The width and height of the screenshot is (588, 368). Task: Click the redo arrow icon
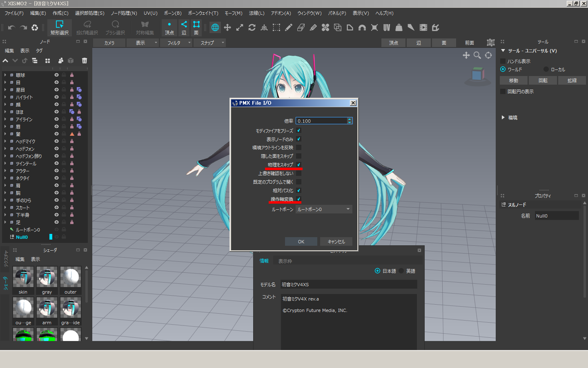tap(23, 28)
